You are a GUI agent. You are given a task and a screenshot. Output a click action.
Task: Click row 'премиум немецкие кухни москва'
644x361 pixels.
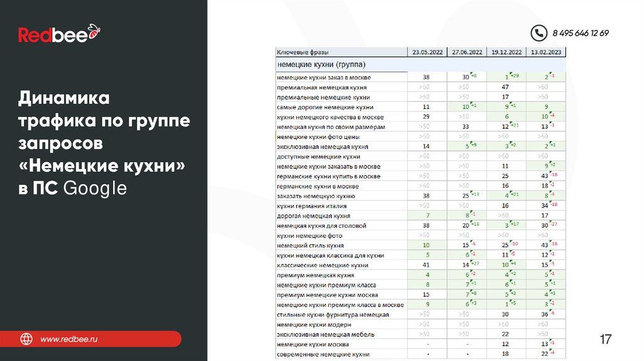[x=421, y=294]
